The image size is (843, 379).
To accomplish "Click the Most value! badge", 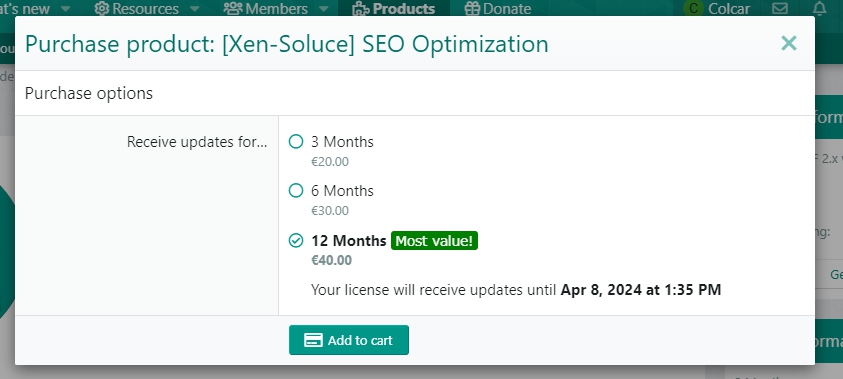I will [434, 241].
